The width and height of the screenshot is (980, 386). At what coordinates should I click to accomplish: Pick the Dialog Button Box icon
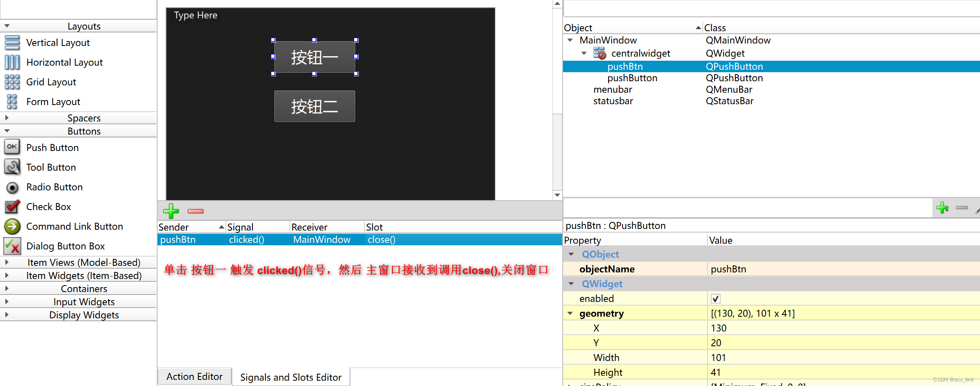pos(12,246)
